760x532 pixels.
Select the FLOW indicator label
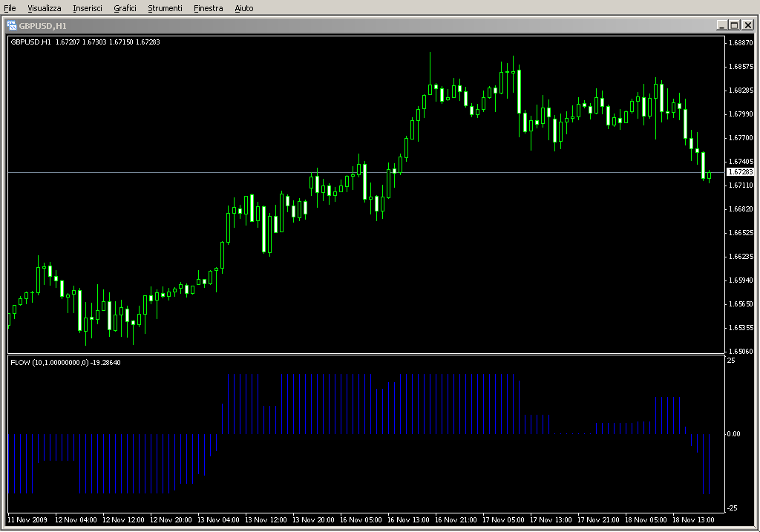pyautogui.click(x=65, y=362)
